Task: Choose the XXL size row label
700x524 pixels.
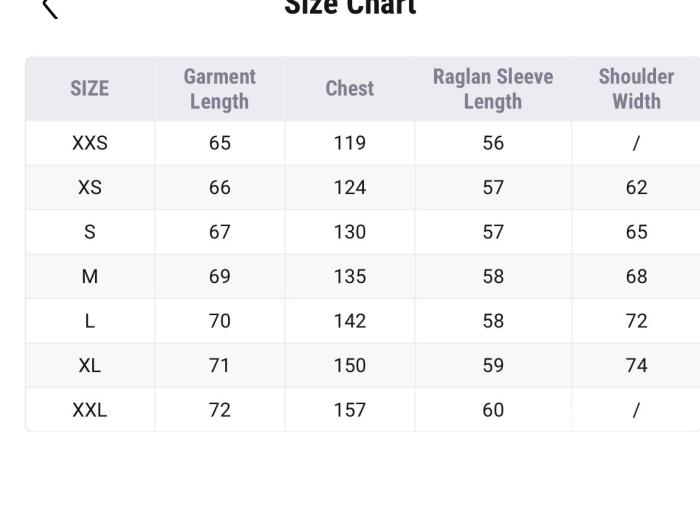Action: (89, 410)
